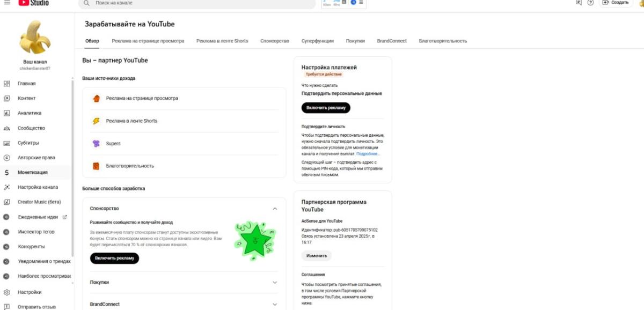
Task: Open the Аналитика chart icon
Action: (x=7, y=113)
